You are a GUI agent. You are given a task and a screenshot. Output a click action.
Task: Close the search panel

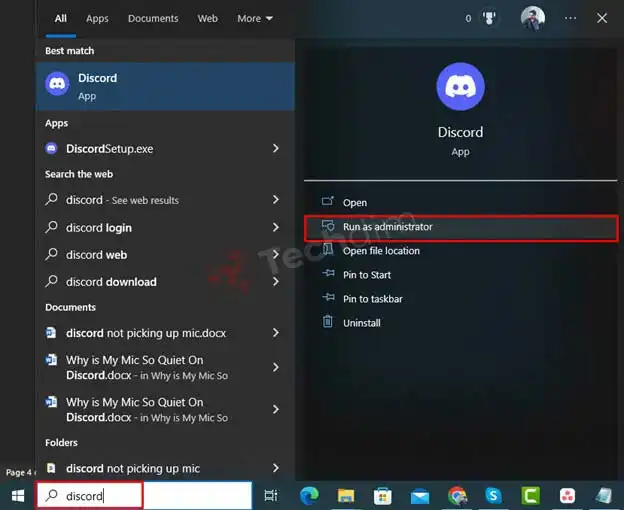[x=602, y=18]
